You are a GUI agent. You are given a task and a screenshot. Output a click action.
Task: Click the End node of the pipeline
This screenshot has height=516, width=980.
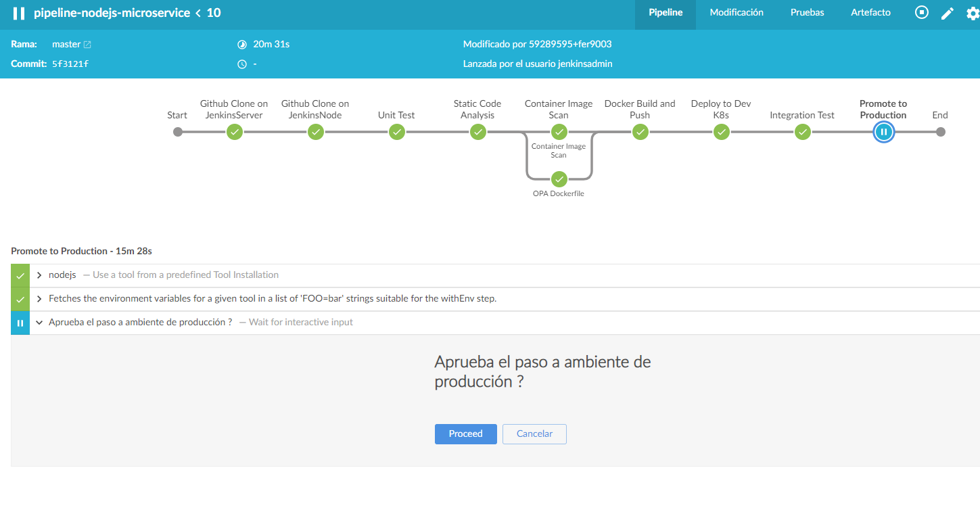[941, 132]
